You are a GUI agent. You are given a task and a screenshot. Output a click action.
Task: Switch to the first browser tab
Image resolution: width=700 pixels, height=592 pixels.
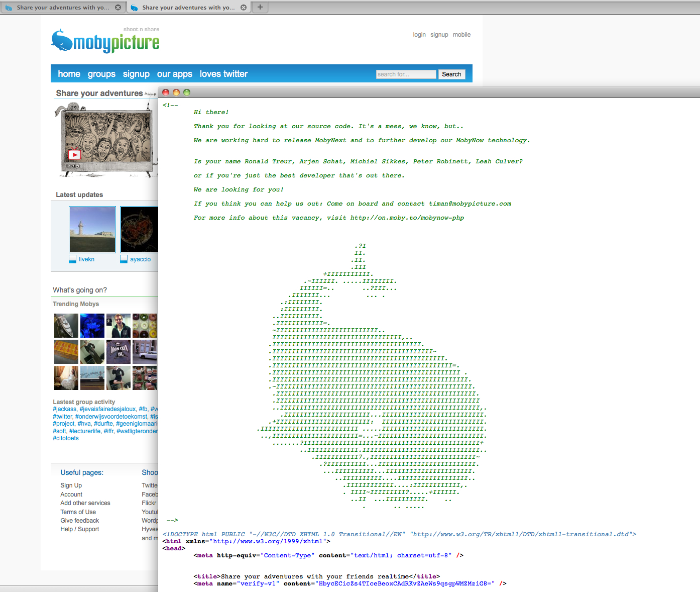click(60, 8)
